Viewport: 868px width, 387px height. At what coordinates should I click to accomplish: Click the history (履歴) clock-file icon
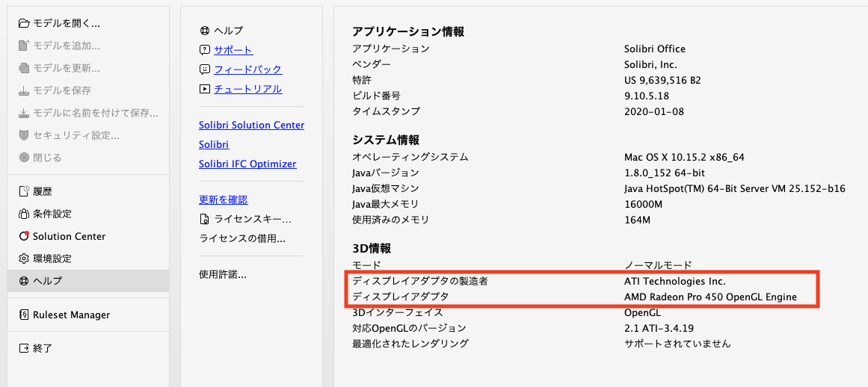pos(24,192)
